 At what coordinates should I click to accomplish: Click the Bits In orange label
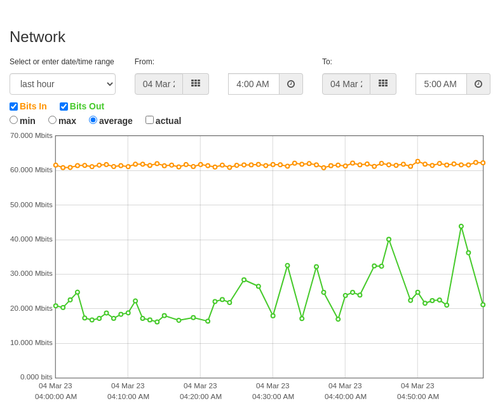point(33,106)
